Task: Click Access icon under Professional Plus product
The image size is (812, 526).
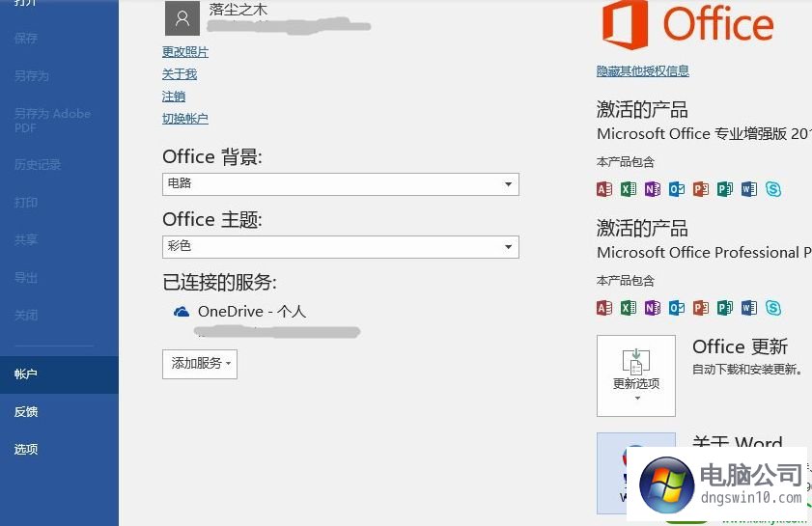Action: tap(604, 308)
